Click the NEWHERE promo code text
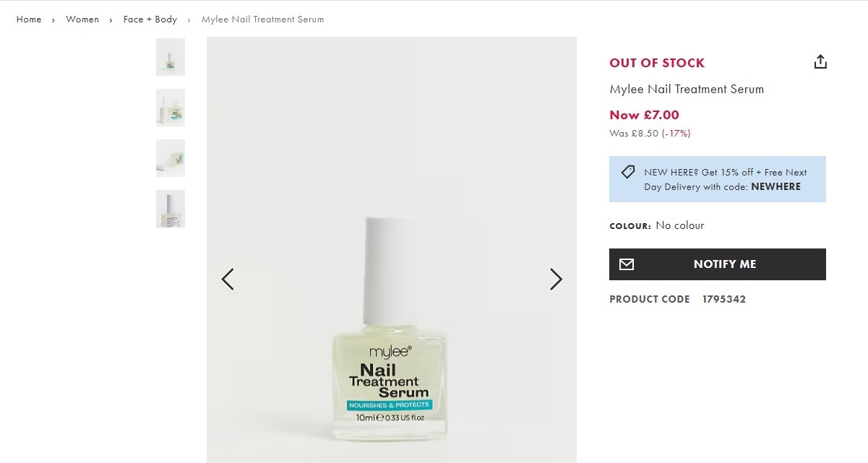This screenshot has width=868, height=463. (775, 186)
